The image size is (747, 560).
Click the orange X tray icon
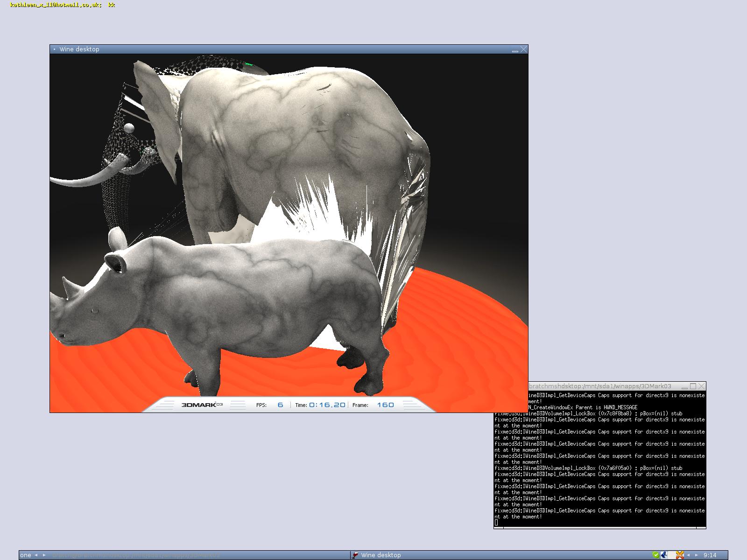pyautogui.click(x=680, y=555)
